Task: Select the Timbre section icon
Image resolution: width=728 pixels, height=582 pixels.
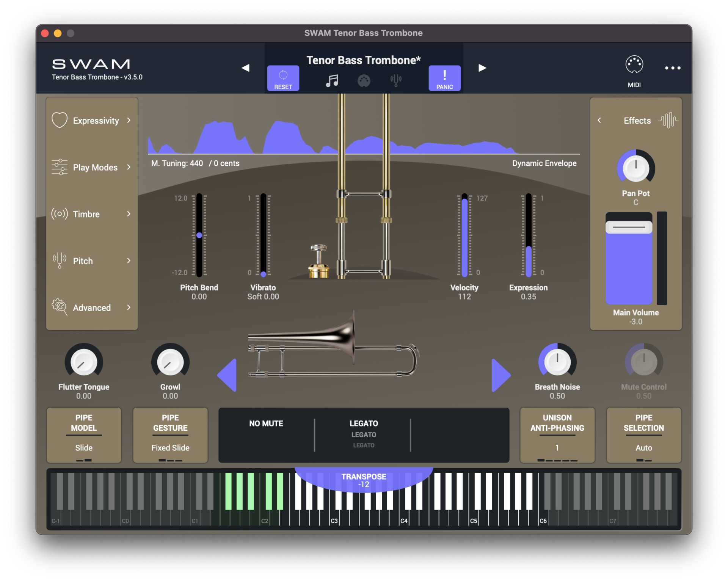Action: [59, 214]
